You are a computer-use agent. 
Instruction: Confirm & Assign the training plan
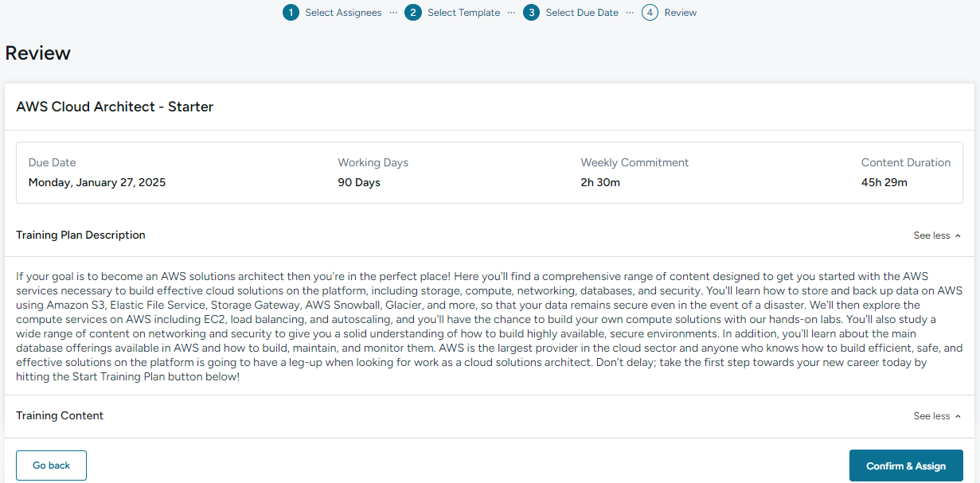click(x=906, y=465)
